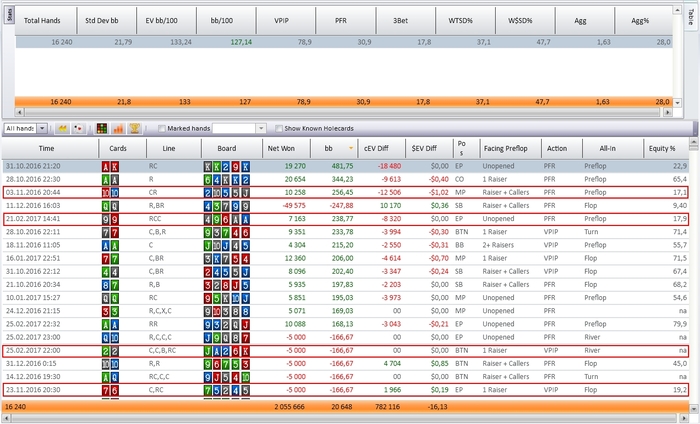700x424 pixels.
Task: Open the colored hand matrix grid icon
Action: point(102,129)
